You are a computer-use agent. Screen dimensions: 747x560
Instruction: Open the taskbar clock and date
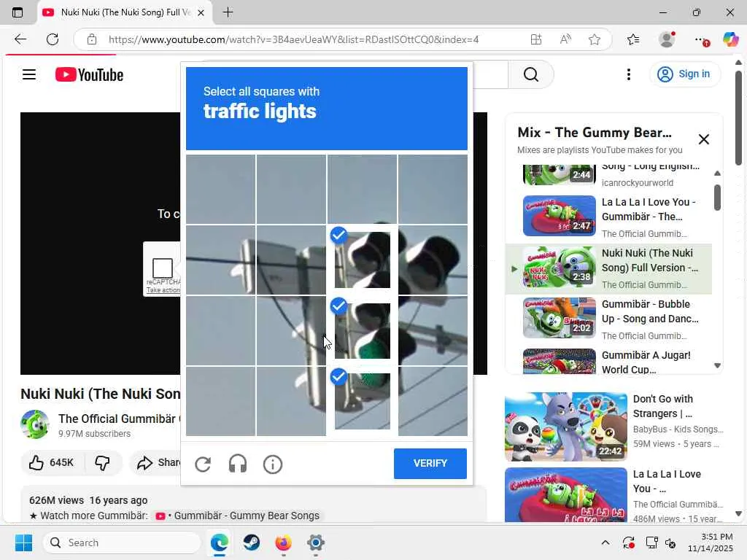point(710,542)
